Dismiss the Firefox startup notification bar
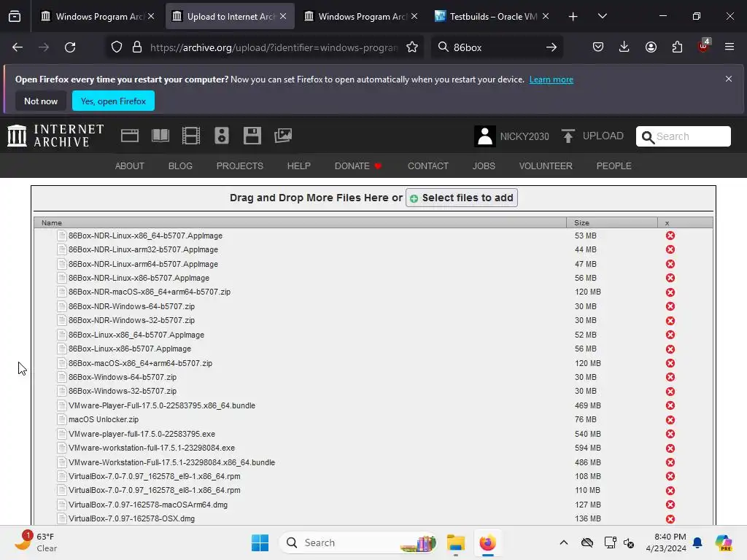The width and height of the screenshot is (747, 560). click(x=729, y=79)
